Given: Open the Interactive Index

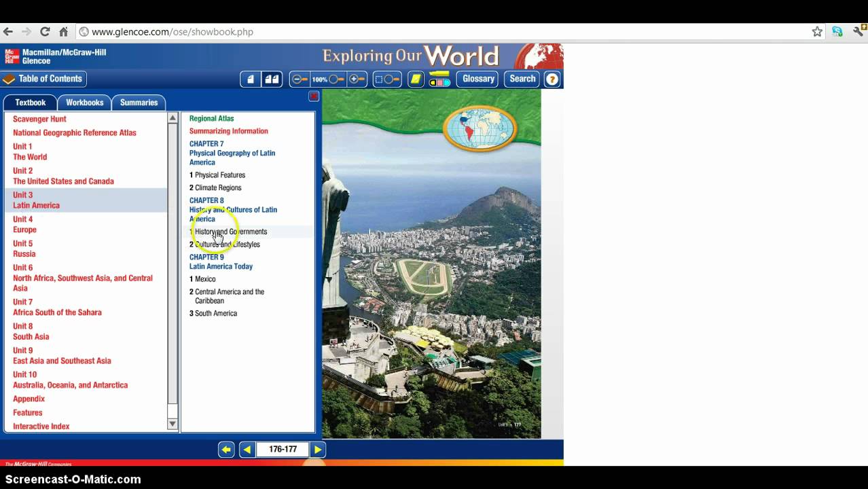Looking at the screenshot, I should click(x=41, y=427).
